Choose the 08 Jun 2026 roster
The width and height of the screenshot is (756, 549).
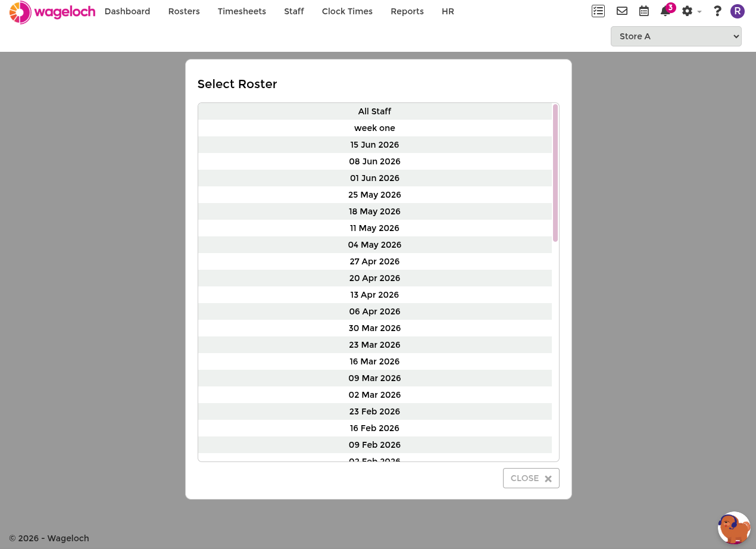click(375, 161)
